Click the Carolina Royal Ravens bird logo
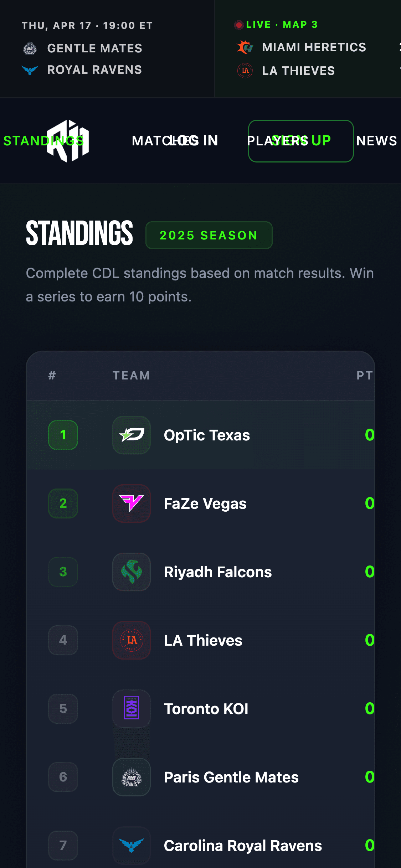Viewport: 401px width, 868px height. click(x=132, y=846)
